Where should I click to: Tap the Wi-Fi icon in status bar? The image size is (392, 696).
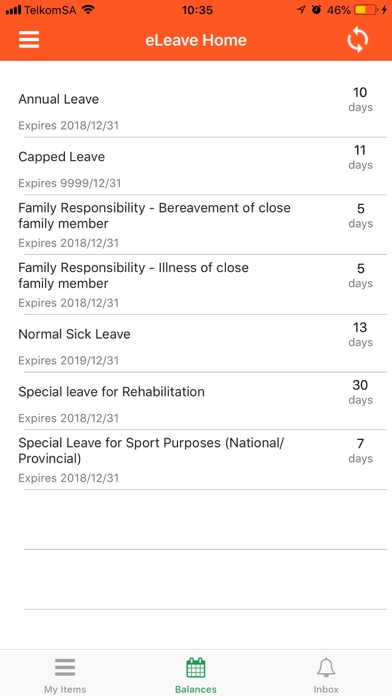88,10
